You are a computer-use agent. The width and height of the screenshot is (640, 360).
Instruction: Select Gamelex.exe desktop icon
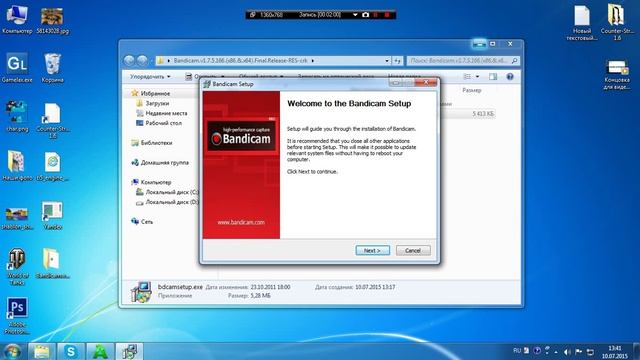click(17, 68)
